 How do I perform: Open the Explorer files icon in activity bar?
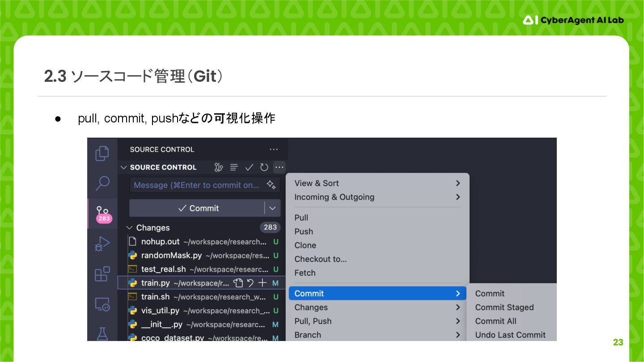pos(102,153)
